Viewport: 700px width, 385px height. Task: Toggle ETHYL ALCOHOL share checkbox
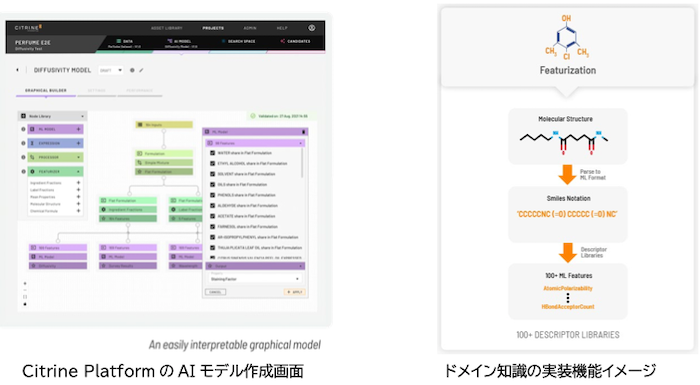(212, 163)
